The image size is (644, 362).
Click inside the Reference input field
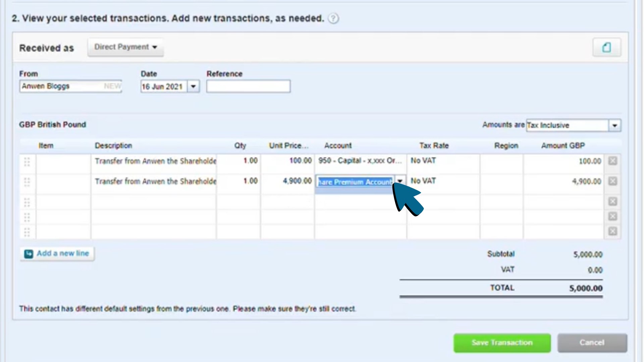pos(248,86)
